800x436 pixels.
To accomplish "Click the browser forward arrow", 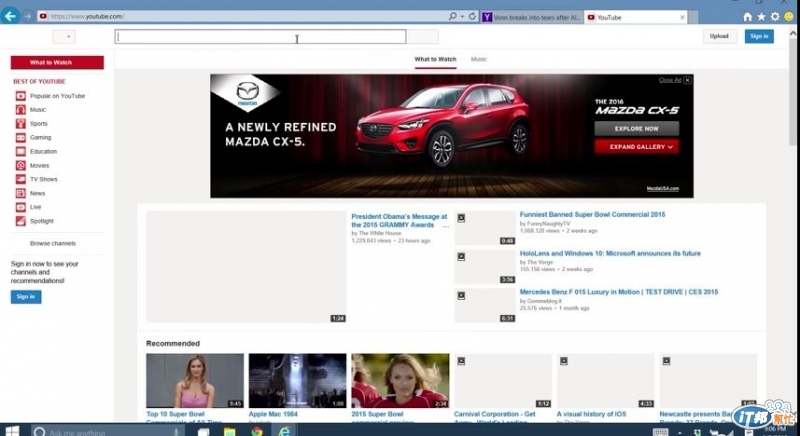I will point(28,16).
